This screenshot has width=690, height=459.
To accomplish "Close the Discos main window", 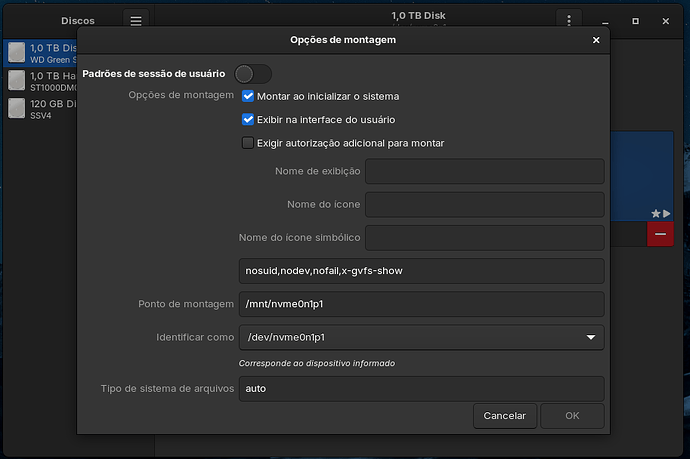I will 665,21.
